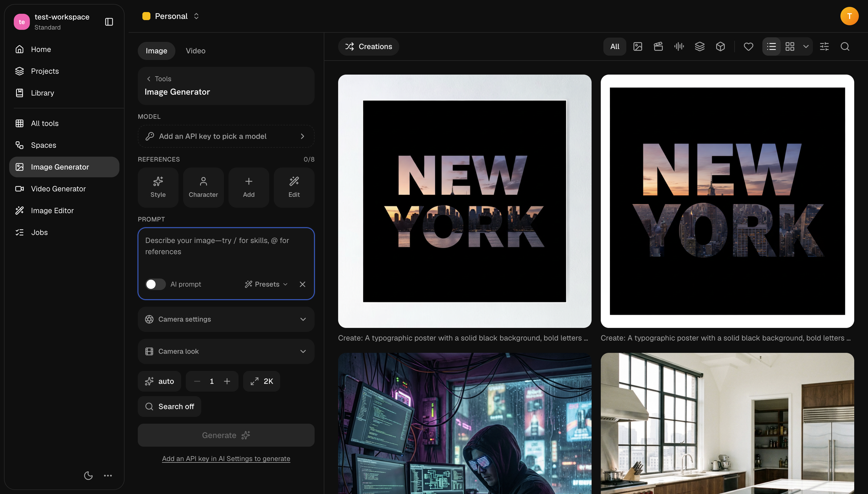Open the search magnifier icon
This screenshot has height=494, width=868.
point(845,46)
